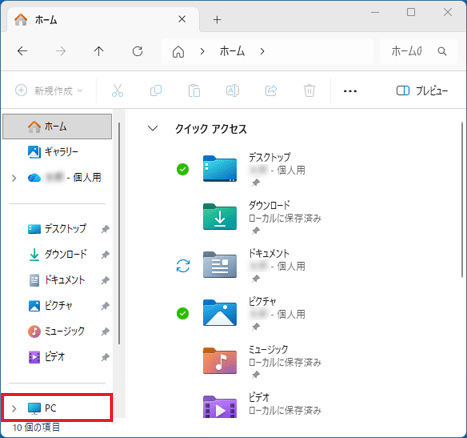The width and height of the screenshot is (467, 438).
Task: Open ミュージック in the sidebar
Action: coord(56,331)
